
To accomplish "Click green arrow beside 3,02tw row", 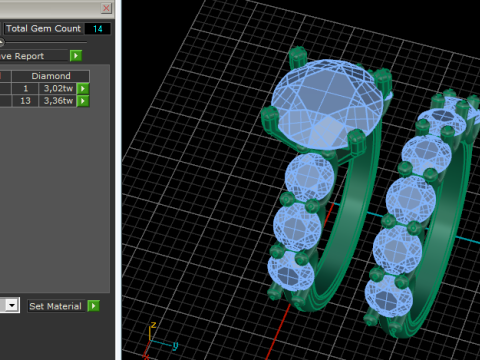I will point(83,88).
